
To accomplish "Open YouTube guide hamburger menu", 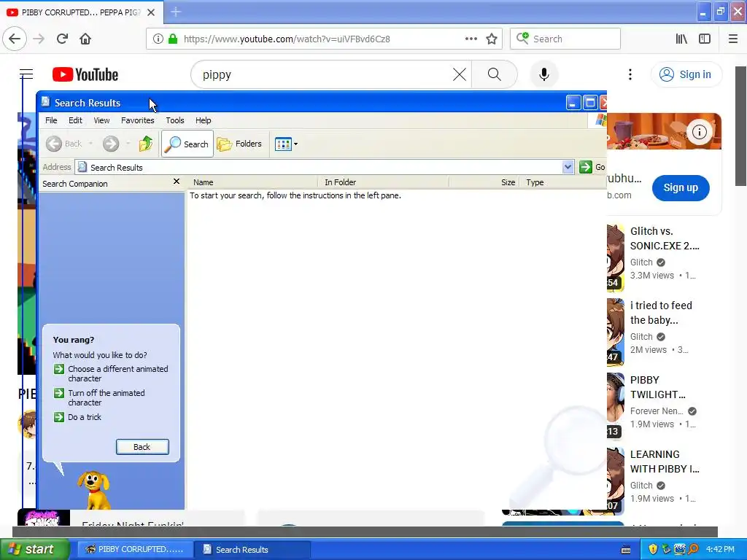I will pyautogui.click(x=26, y=74).
